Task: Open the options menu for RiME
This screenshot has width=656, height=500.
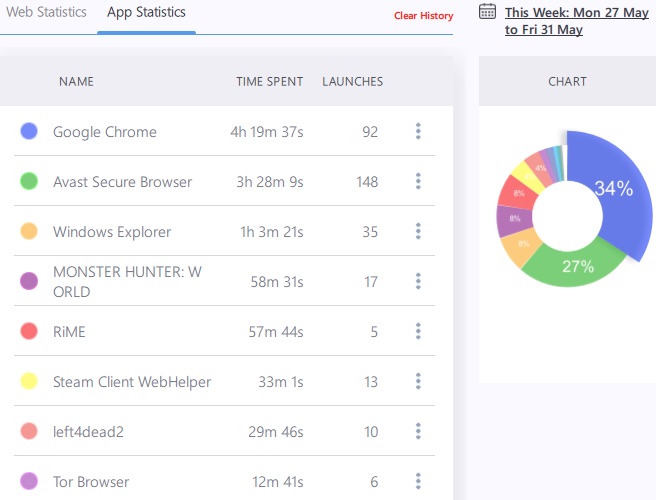Action: (x=418, y=331)
